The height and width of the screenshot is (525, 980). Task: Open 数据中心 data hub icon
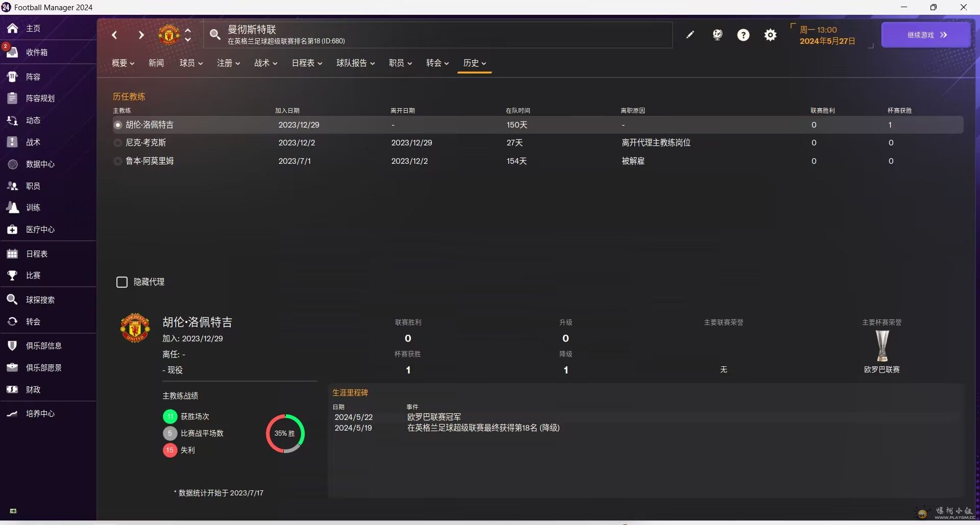coord(12,164)
